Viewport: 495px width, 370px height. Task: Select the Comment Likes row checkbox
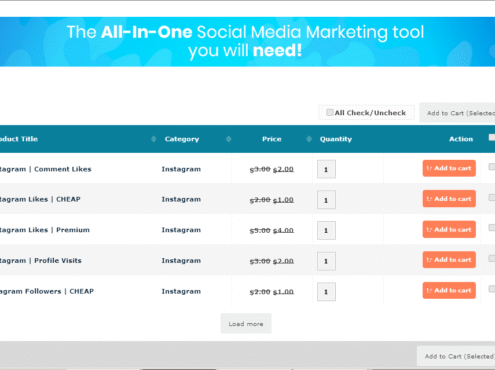point(492,166)
